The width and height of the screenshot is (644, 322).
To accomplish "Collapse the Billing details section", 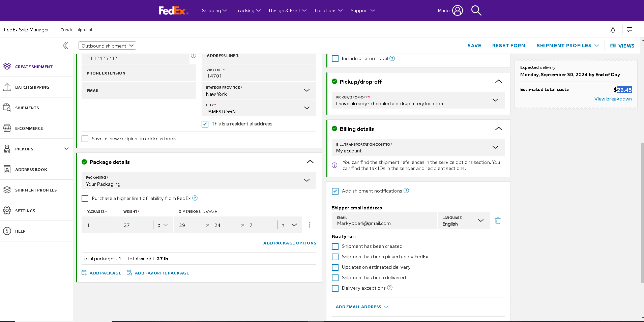I will click(499, 129).
